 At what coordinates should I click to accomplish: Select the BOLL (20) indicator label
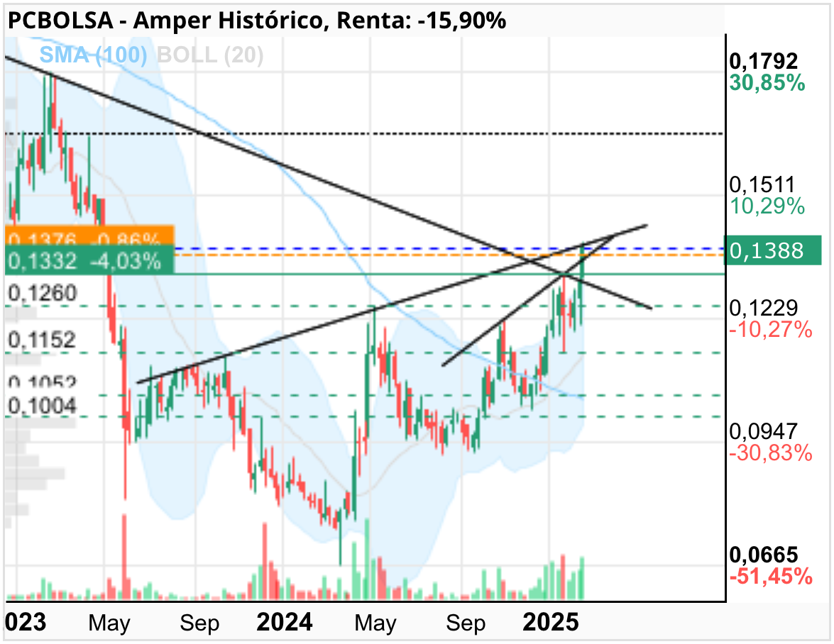click(210, 55)
